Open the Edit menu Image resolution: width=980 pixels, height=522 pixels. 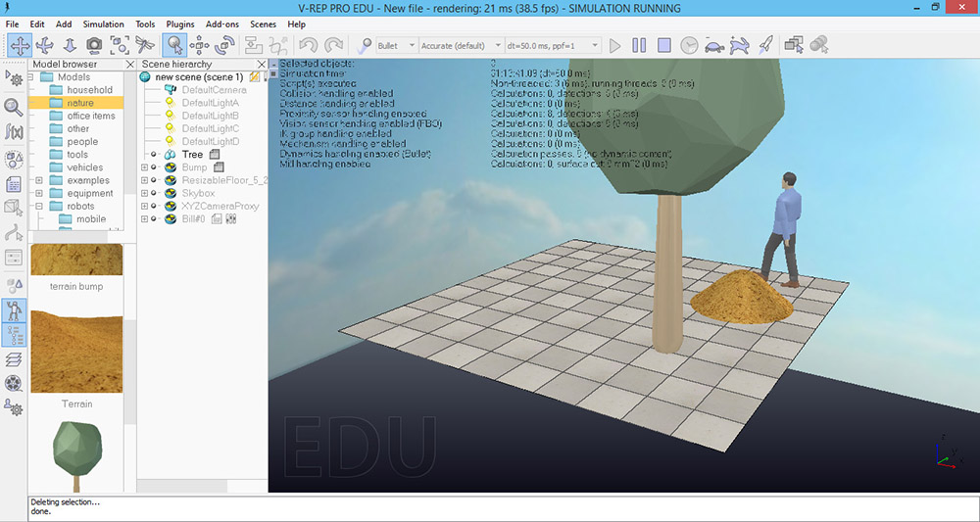pyautogui.click(x=37, y=24)
